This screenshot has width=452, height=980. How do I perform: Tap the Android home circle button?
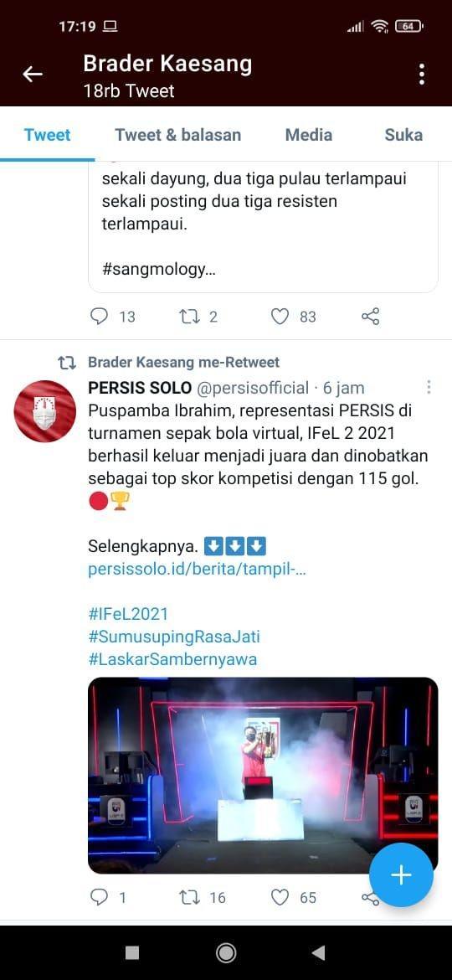pyautogui.click(x=226, y=952)
